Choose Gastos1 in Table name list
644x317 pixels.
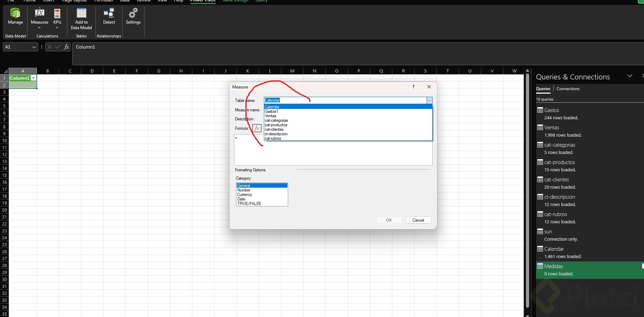point(348,111)
